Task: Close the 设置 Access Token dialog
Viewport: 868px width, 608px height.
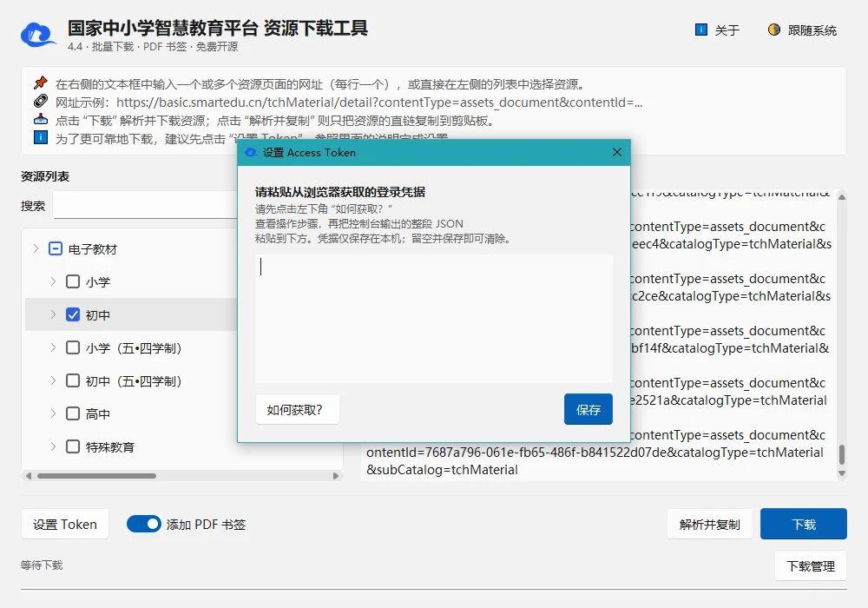Action: click(617, 152)
